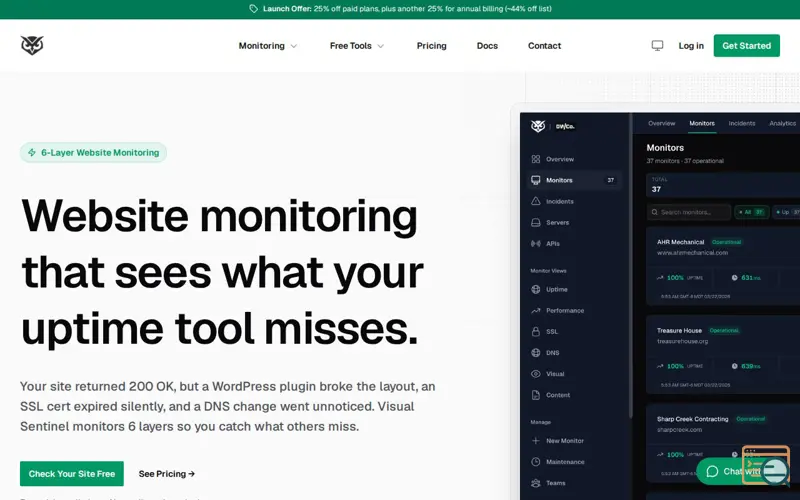This screenshot has width=800, height=500.
Task: Click the Teams people icon
Action: pyautogui.click(x=536, y=483)
